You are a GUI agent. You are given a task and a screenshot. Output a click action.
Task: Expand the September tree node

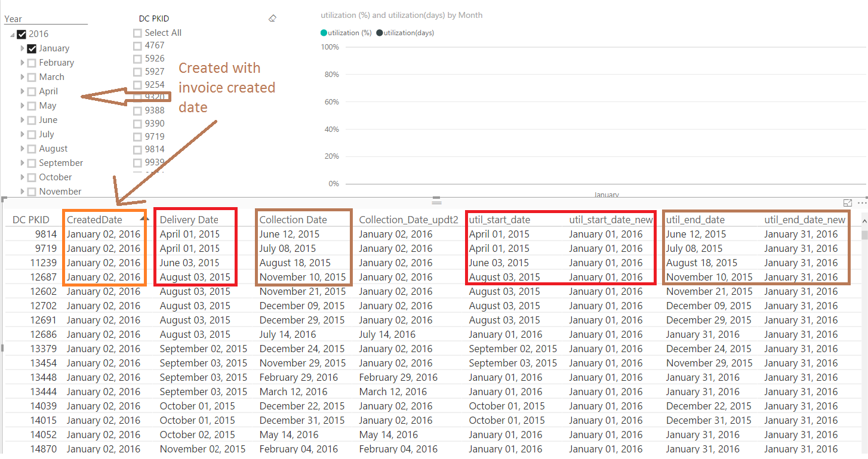tap(23, 163)
